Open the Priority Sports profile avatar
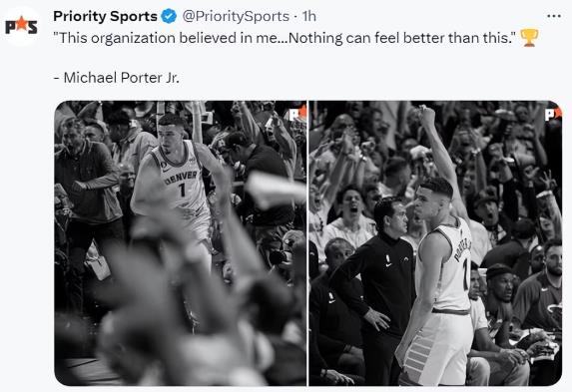 pos(21,26)
